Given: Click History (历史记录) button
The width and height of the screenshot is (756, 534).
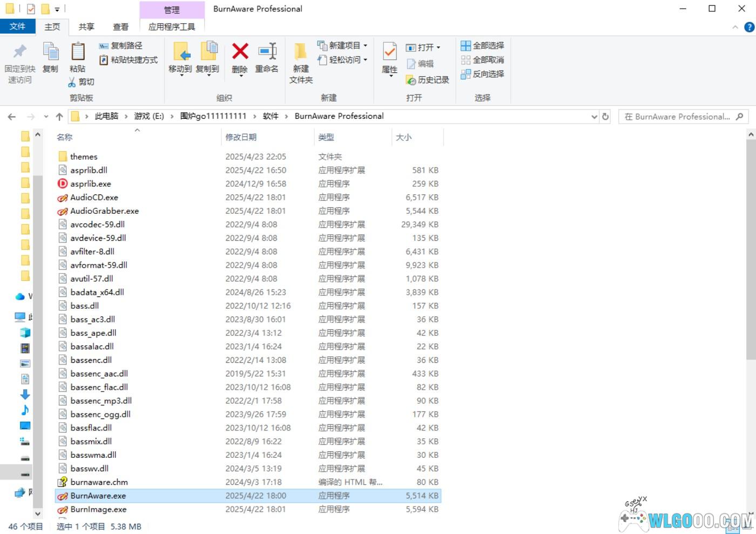Looking at the screenshot, I should tap(428, 80).
